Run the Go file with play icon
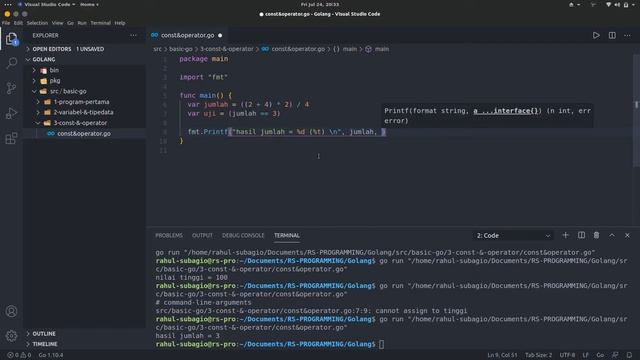Image resolution: width=640 pixels, height=360 pixels. (596, 36)
